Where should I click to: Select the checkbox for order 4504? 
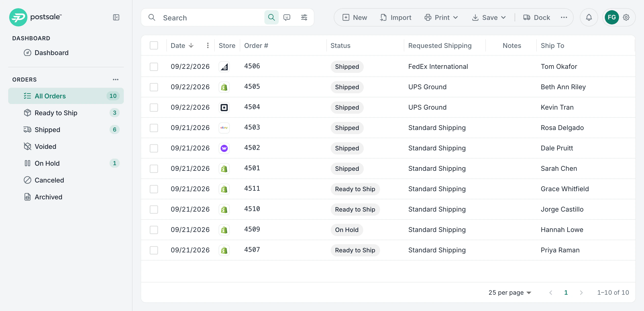tap(154, 108)
